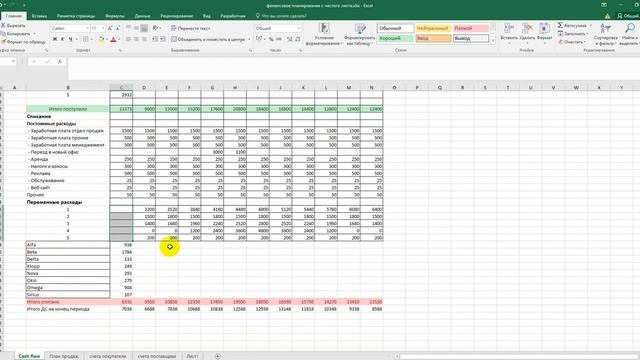
Task: Open the font color dropdown arrow
Action: tap(119, 39)
